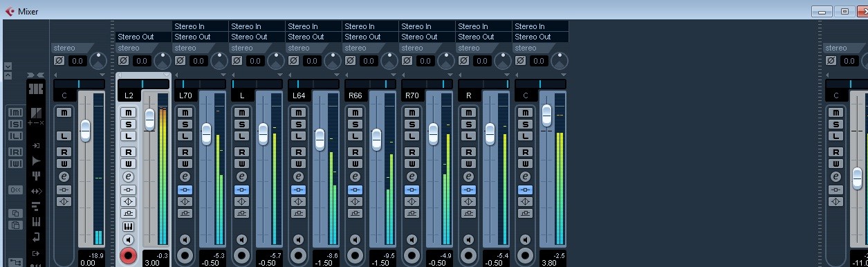The image size is (868, 267).
Task: Enable read automation on L64 channel
Action: click(x=298, y=151)
